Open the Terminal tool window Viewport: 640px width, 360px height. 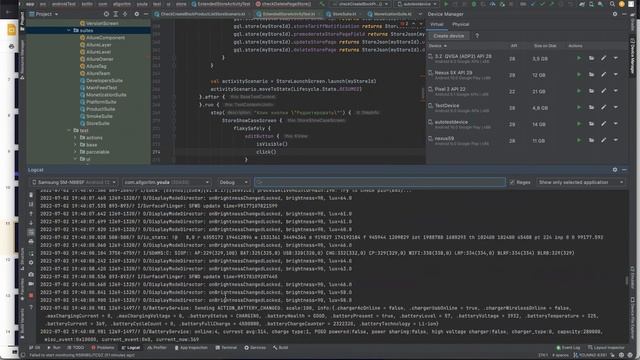tap(226, 348)
